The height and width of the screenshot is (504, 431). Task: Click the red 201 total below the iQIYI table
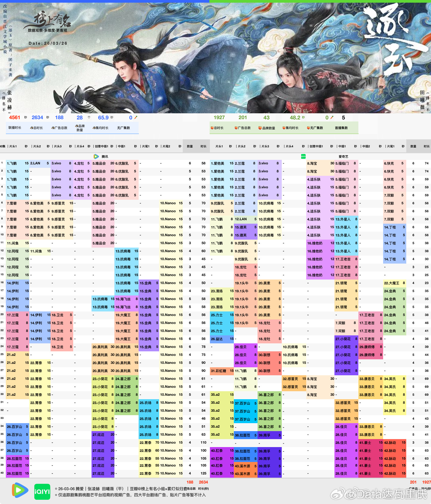[x=413, y=482]
